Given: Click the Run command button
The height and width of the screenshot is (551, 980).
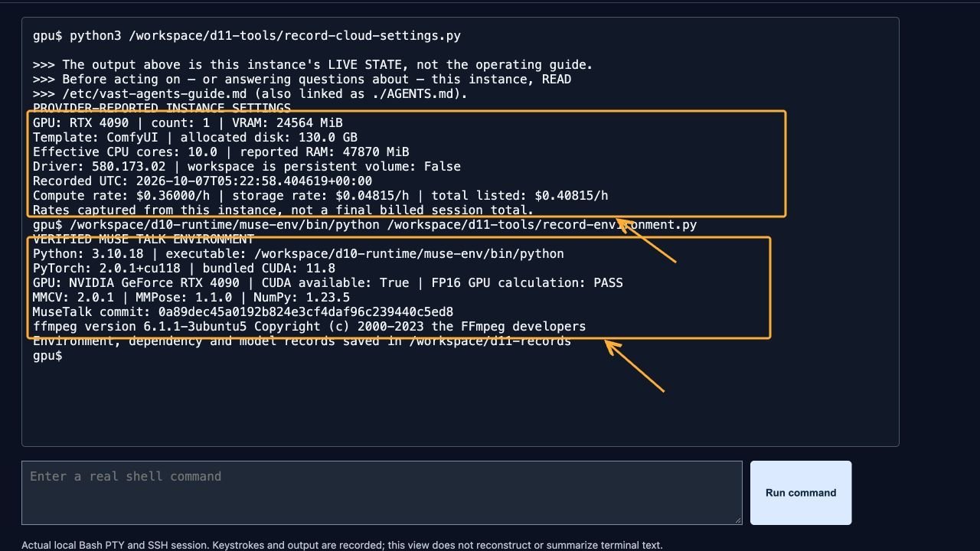Looking at the screenshot, I should tap(801, 493).
